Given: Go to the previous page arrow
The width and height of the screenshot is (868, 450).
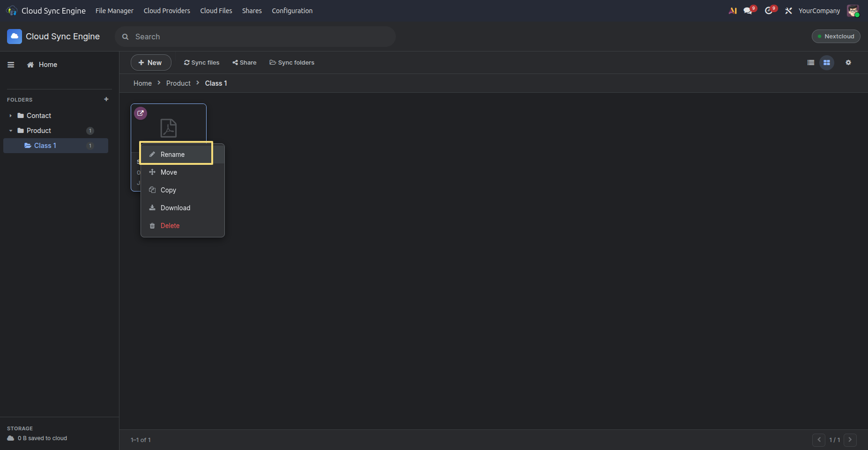Looking at the screenshot, I should click(x=819, y=440).
